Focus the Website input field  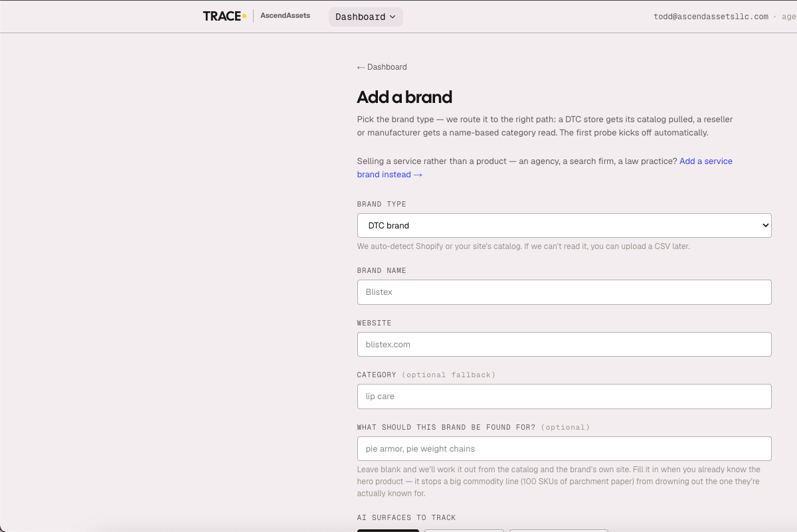tap(564, 345)
